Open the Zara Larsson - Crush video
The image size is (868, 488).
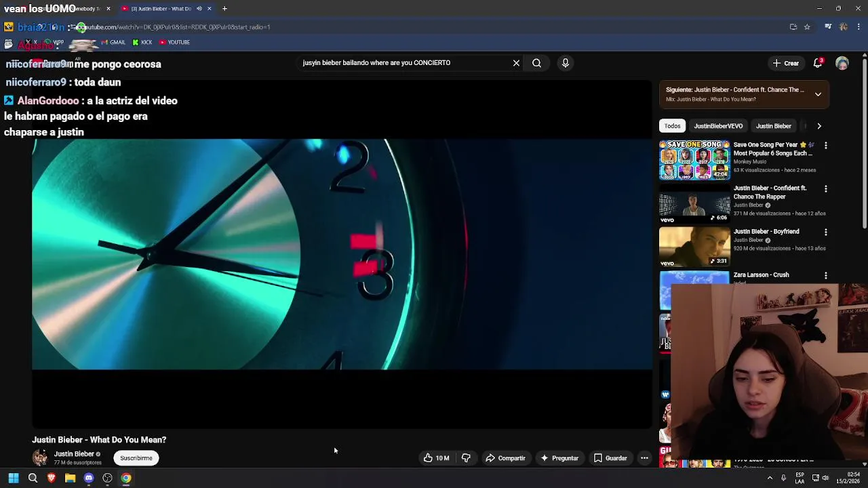click(x=761, y=275)
